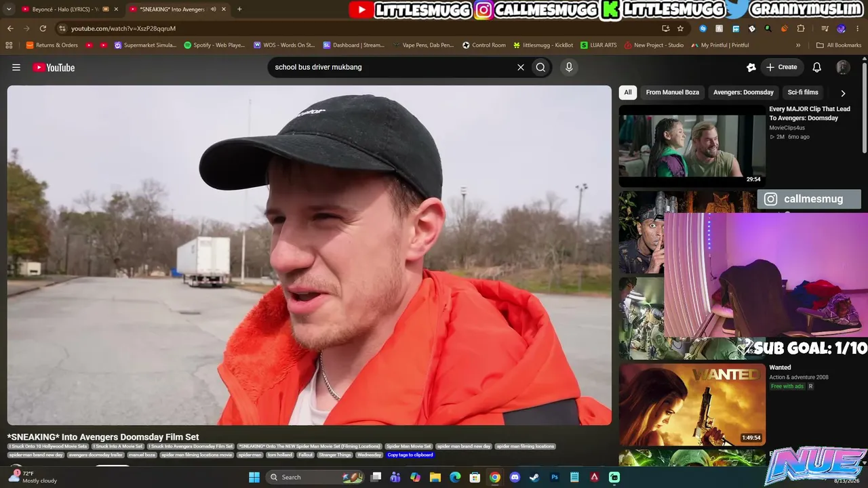The image size is (868, 488).
Task: Click the address bar URL
Action: (x=123, y=28)
